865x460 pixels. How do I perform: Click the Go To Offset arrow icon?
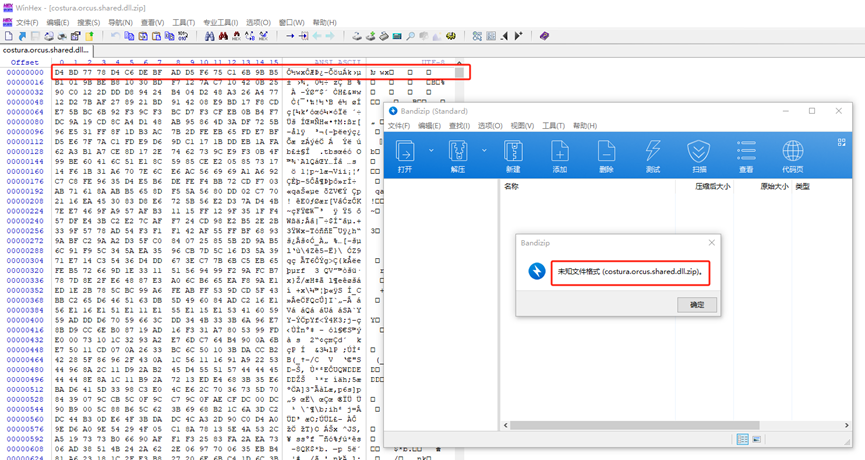(x=290, y=36)
